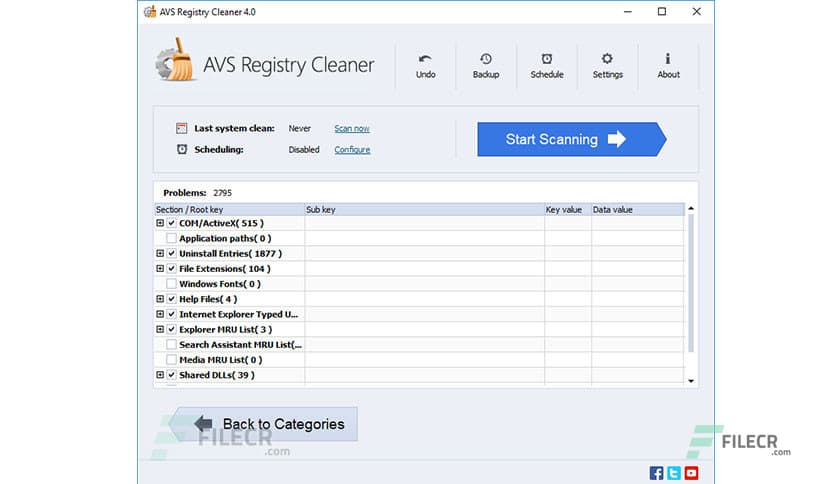Uncheck the Explorer MRU List checkbox
The height and width of the screenshot is (484, 836).
pos(171,329)
